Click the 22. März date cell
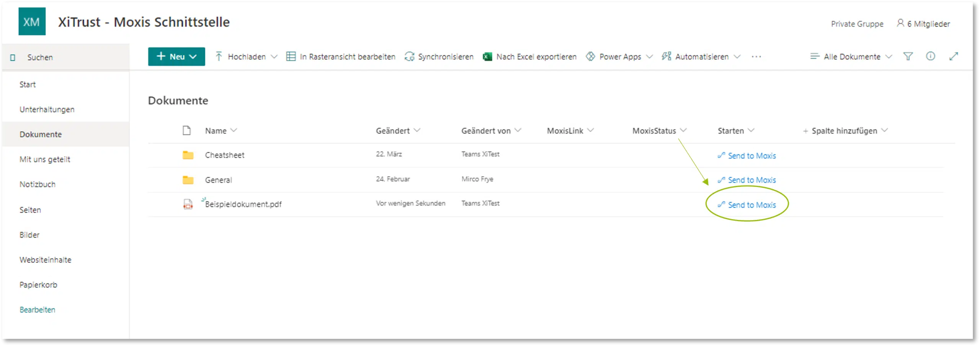Image resolution: width=980 pixels, height=346 pixels. click(x=389, y=154)
